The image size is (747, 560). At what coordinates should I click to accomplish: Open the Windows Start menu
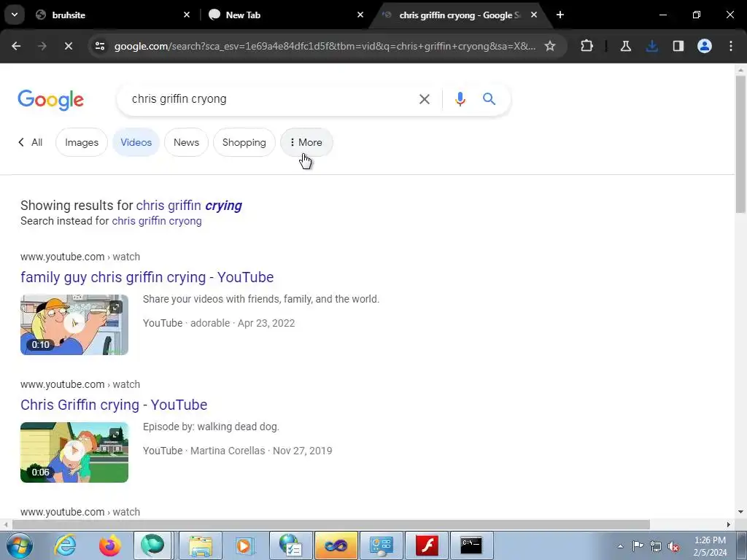coord(19,545)
